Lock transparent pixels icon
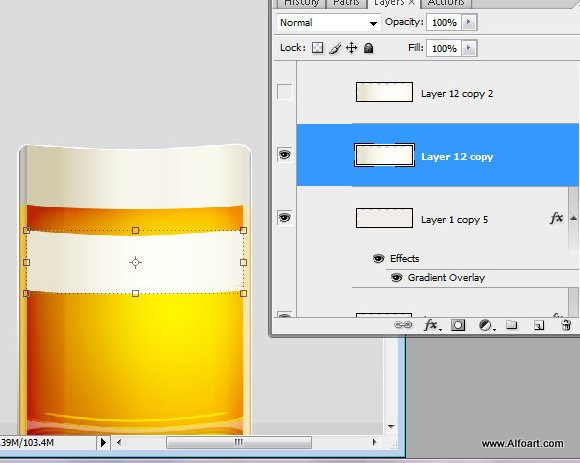The image size is (580, 463). tap(317, 48)
